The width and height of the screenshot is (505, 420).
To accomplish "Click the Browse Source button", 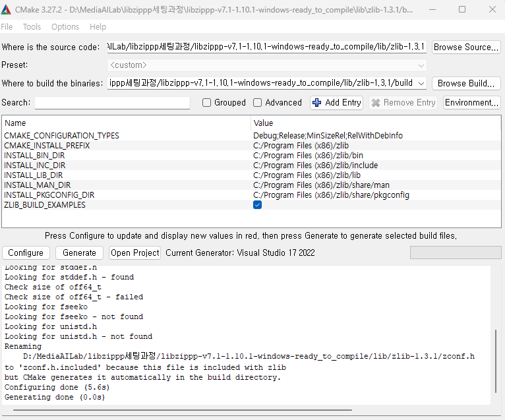I will pyautogui.click(x=466, y=47).
